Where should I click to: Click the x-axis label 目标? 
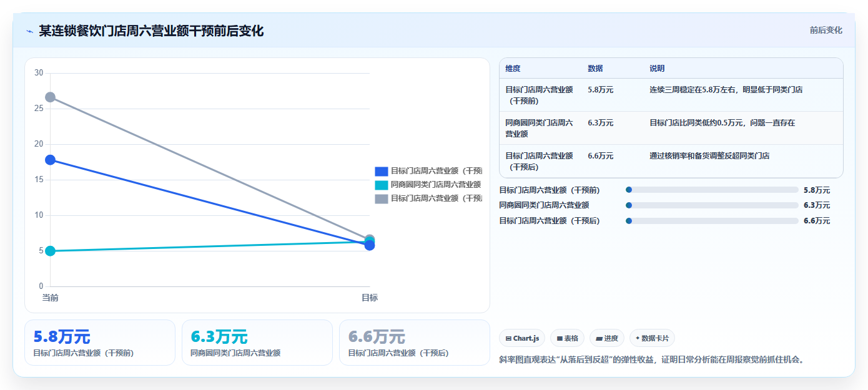point(370,298)
